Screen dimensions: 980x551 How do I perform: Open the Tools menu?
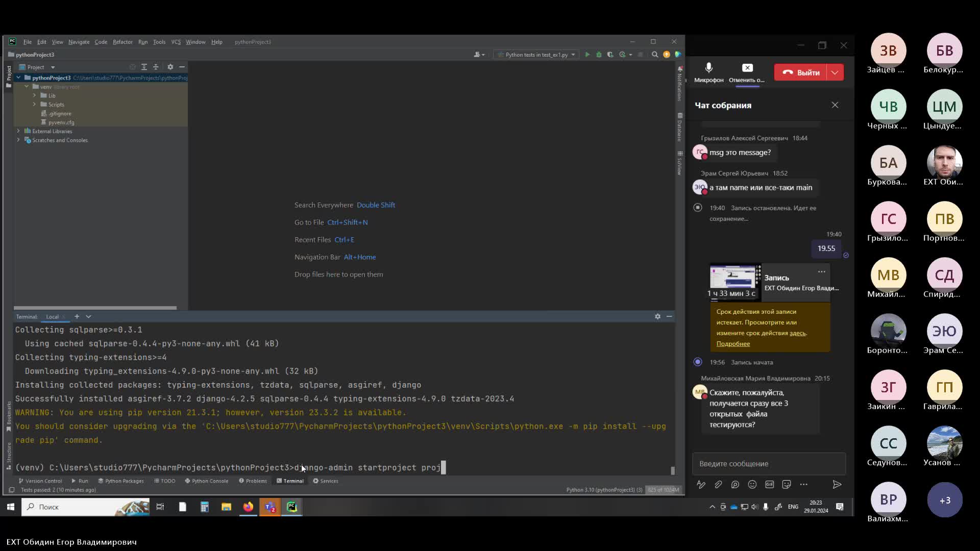point(159,42)
